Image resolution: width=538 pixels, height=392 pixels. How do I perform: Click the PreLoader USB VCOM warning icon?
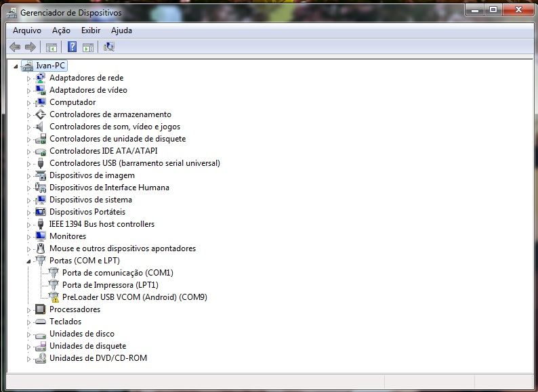coord(54,297)
